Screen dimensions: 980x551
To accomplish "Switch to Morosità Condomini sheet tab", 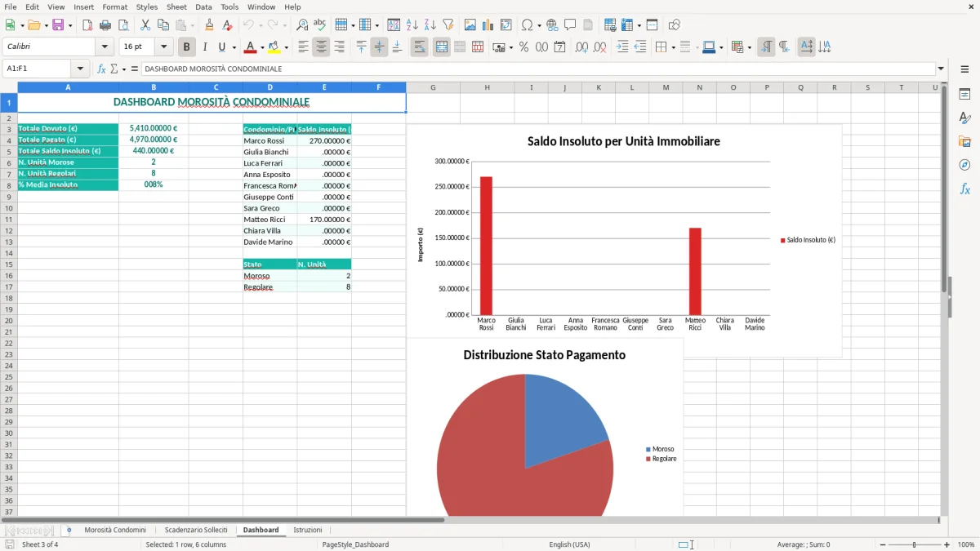I will coord(115,530).
